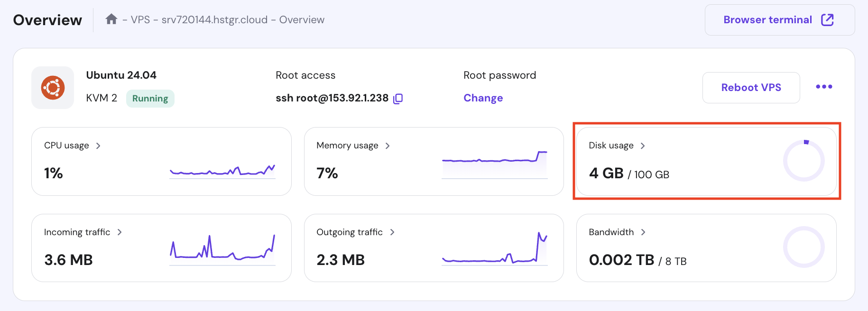Click the Disk usage circular gauge
Screen dimensions: 868x311
click(803, 161)
